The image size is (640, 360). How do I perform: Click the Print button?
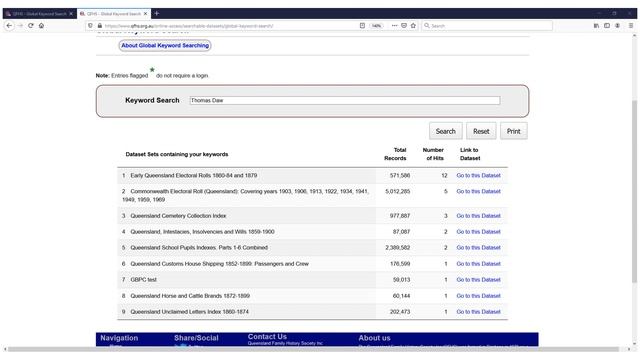513,131
